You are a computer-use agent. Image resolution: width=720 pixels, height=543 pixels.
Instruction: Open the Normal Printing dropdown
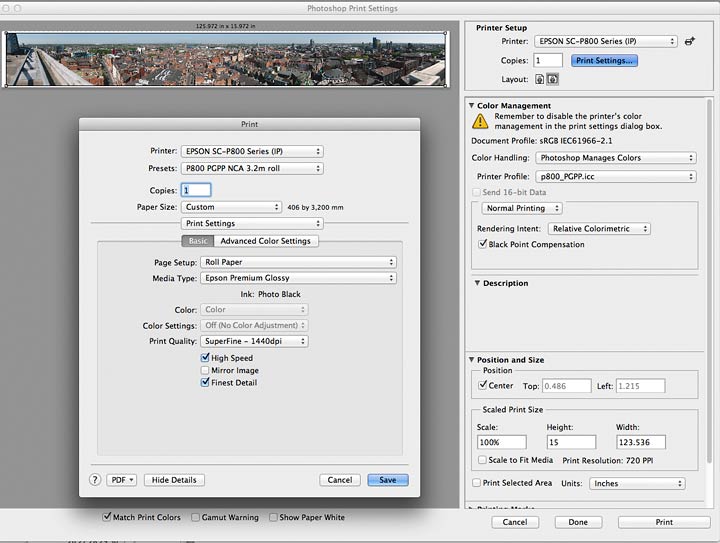pyautogui.click(x=522, y=208)
